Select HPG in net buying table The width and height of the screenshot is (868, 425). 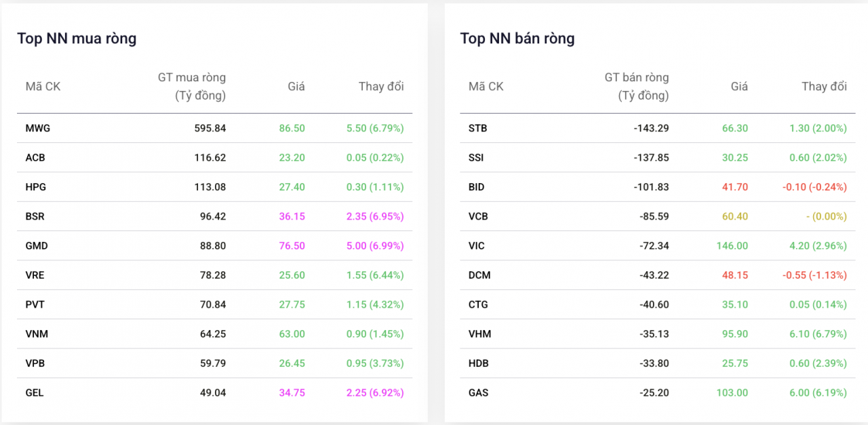tap(36, 187)
